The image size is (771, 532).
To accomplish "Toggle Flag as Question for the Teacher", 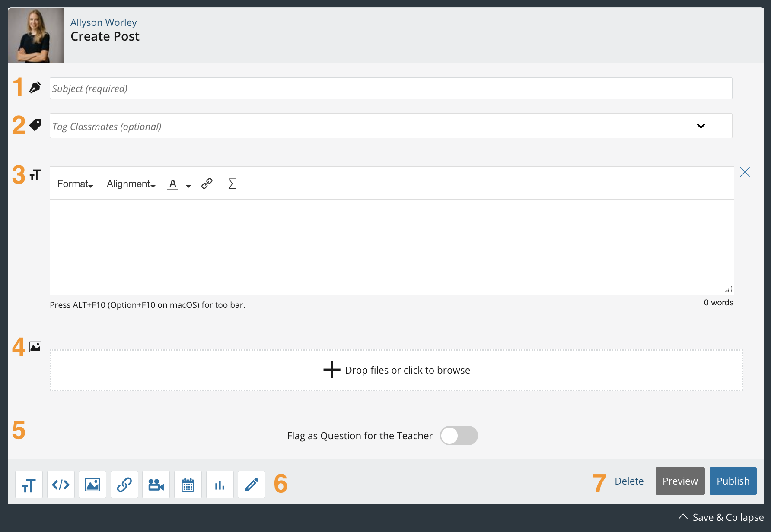I will coord(459,435).
